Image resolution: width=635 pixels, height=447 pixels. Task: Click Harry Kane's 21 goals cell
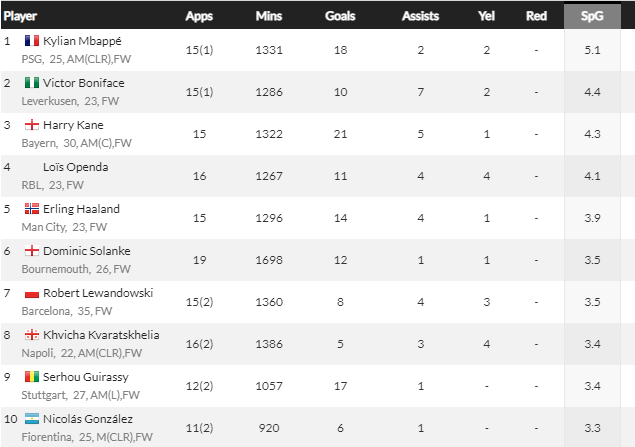pyautogui.click(x=340, y=134)
